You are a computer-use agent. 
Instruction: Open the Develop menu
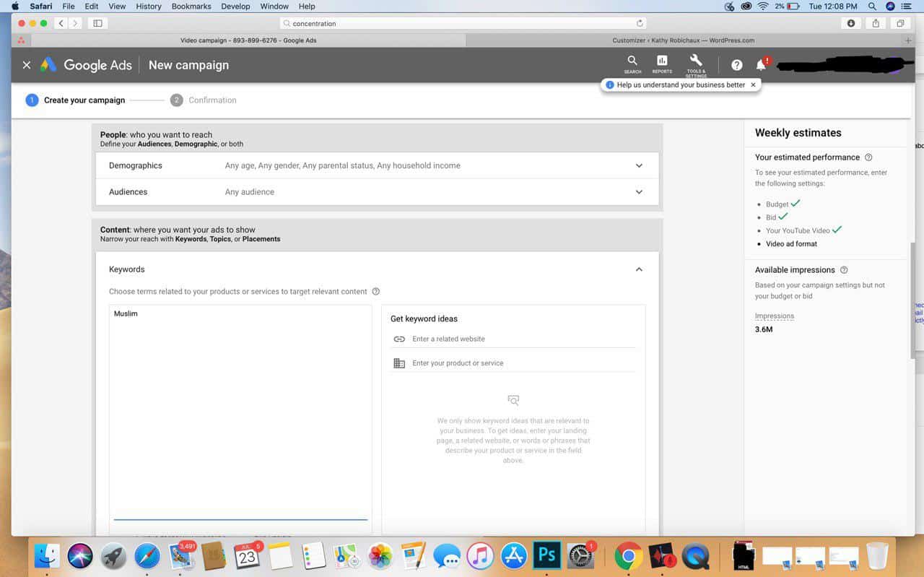point(235,6)
